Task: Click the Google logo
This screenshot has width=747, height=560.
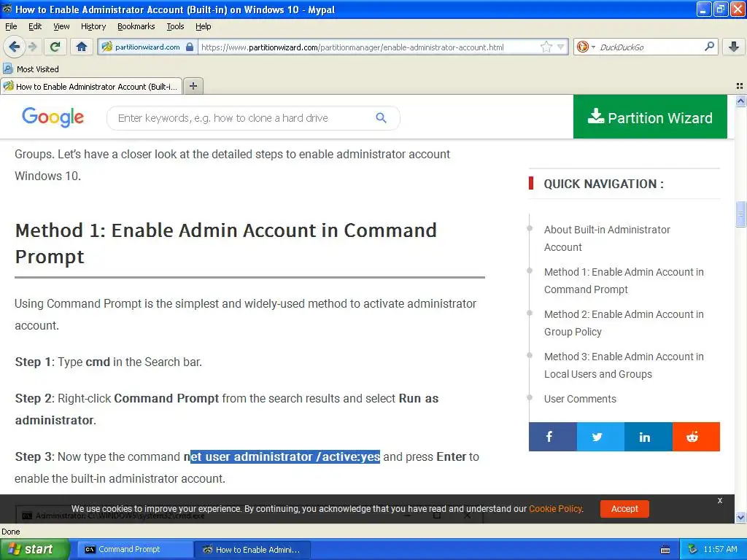Action: 53,117
